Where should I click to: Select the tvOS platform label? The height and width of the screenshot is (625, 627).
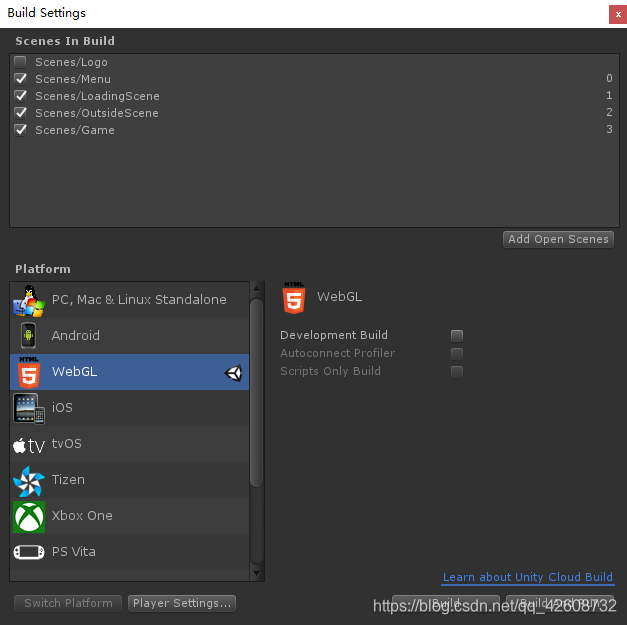67,443
